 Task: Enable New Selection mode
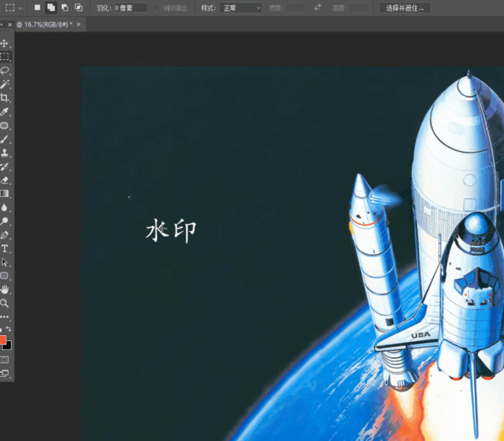click(x=37, y=7)
